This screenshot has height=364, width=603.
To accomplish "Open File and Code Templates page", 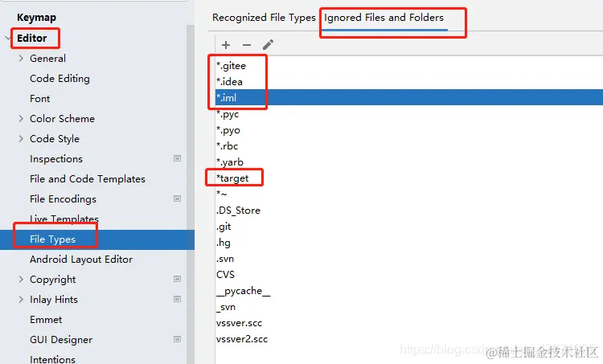I will 88,178.
